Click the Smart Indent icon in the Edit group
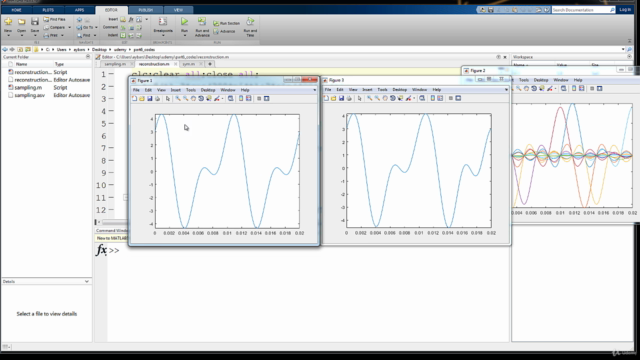Viewport: 640px width, 360px height. tap(123, 36)
